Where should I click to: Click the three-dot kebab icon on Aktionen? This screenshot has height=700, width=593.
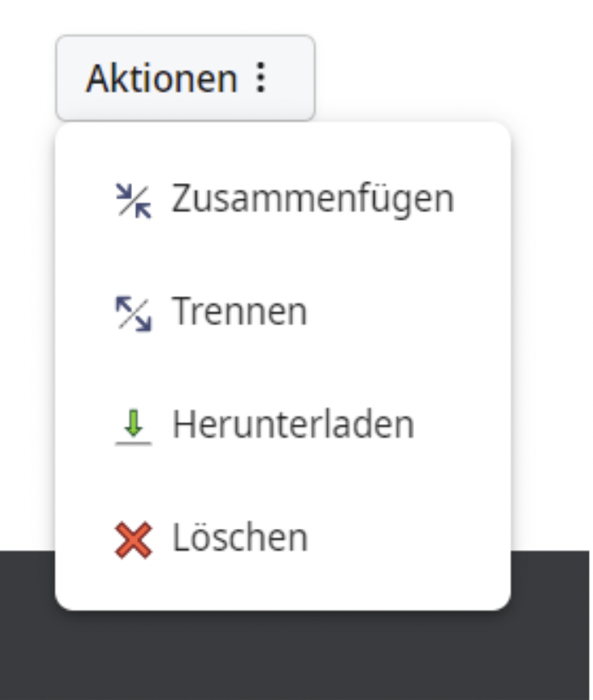point(262,78)
